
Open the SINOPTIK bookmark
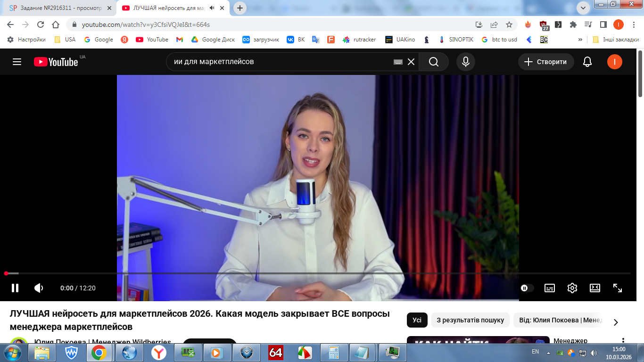(x=456, y=40)
